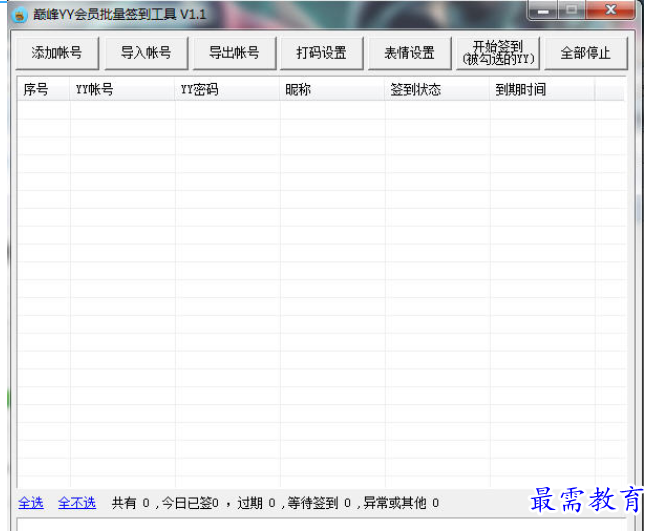Deselect all via 全不选 link

coord(77,503)
